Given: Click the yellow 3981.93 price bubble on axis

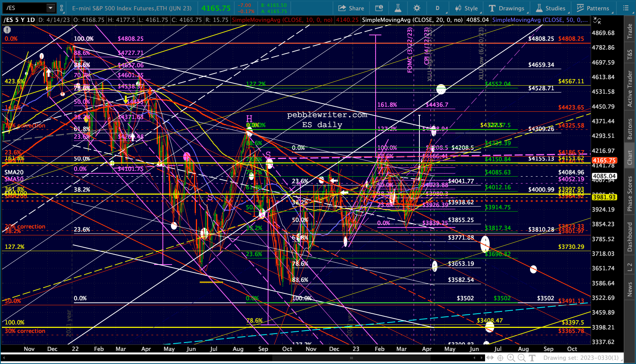Looking at the screenshot, I should [605, 197].
